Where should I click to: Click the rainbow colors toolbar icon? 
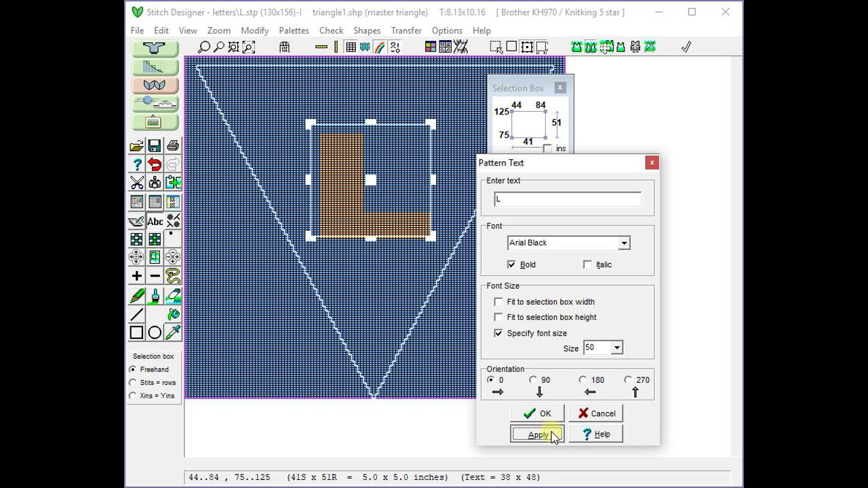tap(380, 47)
